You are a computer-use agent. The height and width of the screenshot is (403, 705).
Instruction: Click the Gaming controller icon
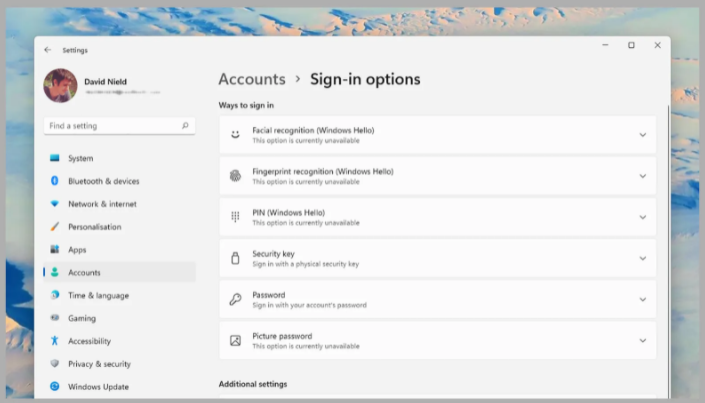click(x=54, y=318)
